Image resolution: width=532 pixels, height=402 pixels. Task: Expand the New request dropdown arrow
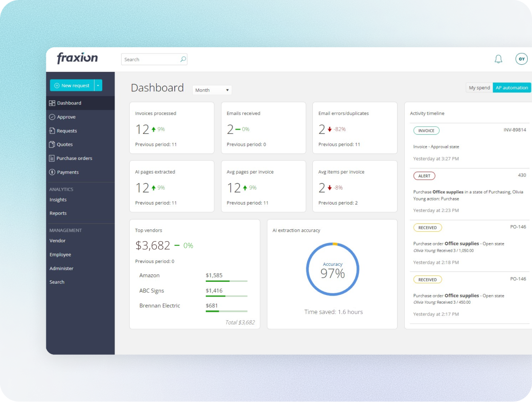point(98,86)
